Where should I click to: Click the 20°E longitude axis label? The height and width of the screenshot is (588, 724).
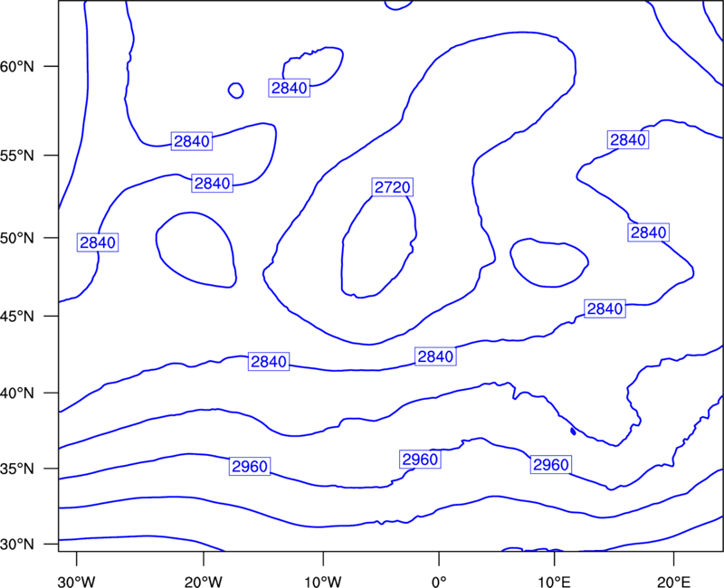pyautogui.click(x=673, y=582)
